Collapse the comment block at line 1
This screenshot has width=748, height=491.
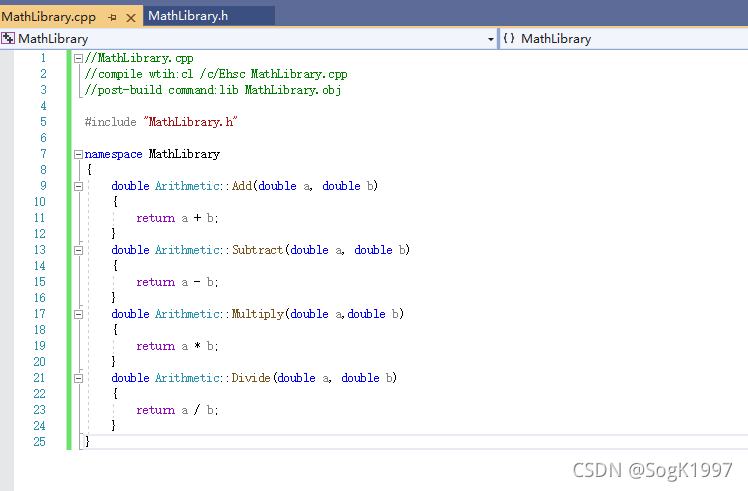click(78, 58)
